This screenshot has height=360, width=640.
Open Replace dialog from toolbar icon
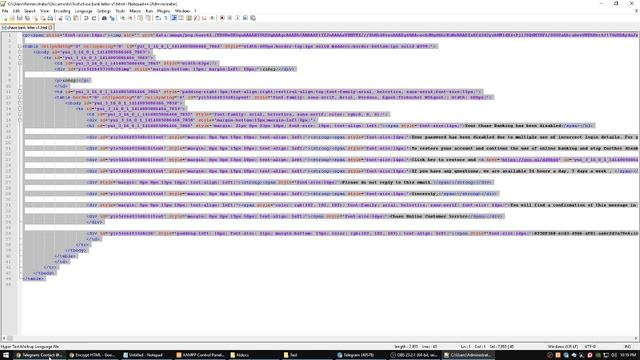tap(112, 18)
